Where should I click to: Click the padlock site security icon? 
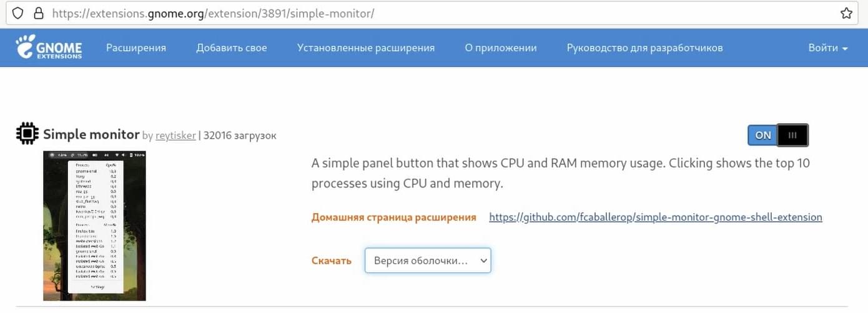tap(39, 12)
